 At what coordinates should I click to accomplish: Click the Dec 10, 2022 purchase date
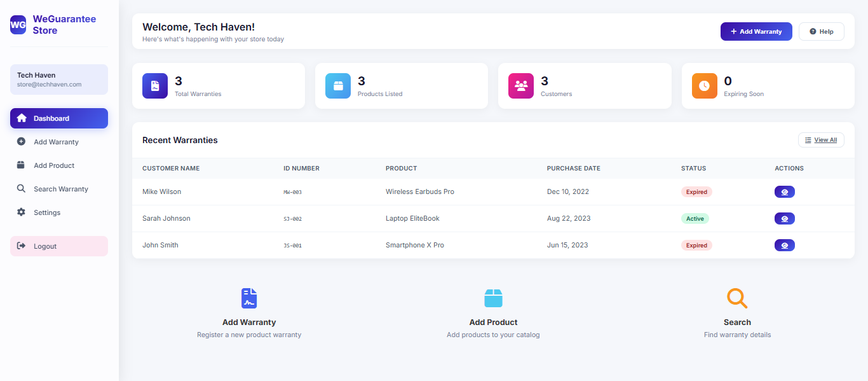click(568, 191)
